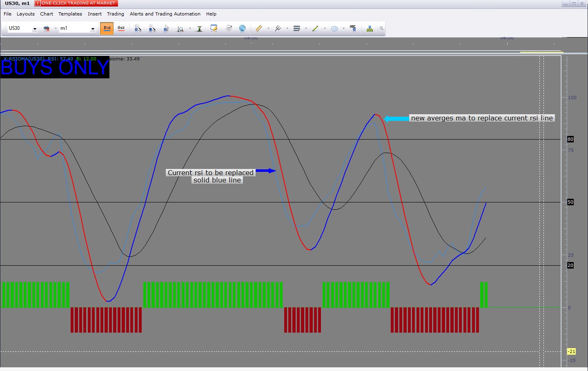Select the Andrews pitchfork drawing tool
The width and height of the screenshot is (588, 371).
click(278, 28)
